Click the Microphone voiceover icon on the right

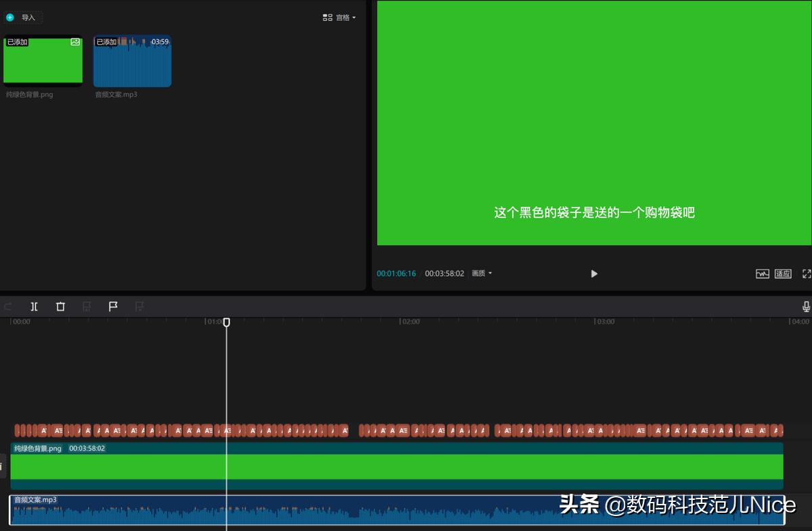806,306
